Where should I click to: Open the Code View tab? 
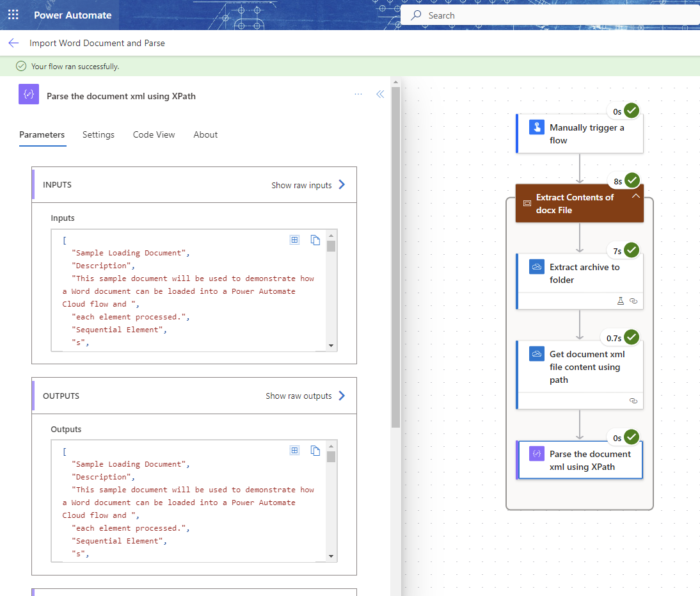click(x=154, y=134)
